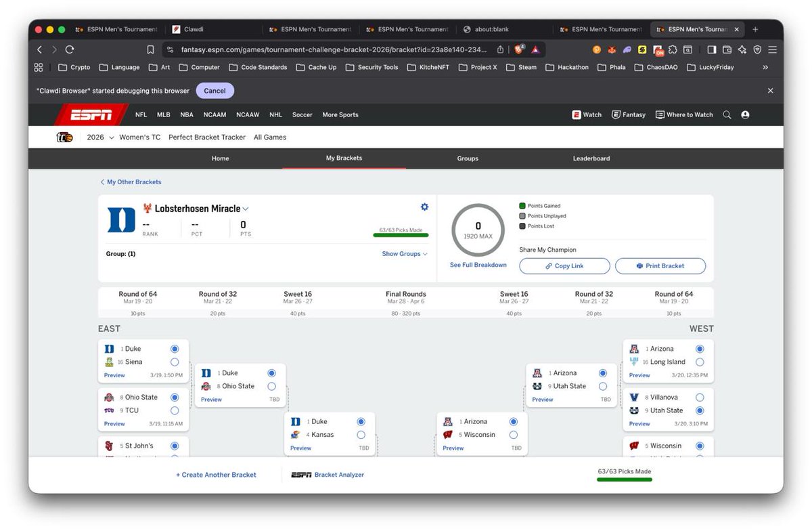Image resolution: width=812 pixels, height=531 pixels.
Task: Pick Kansas in the Duke vs Kansas matchup
Action: 361,435
